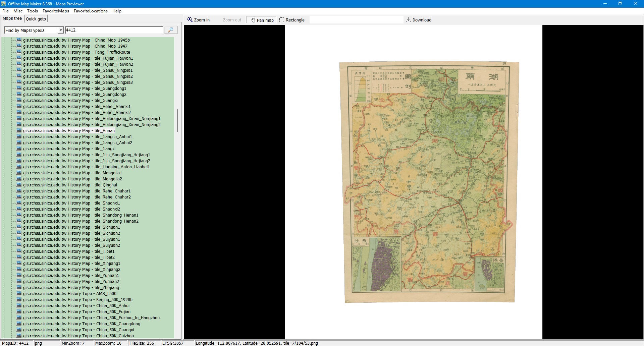This screenshot has width=644, height=346.
Task: Click map icon beside tile_Hunan entry
Action: click(x=19, y=131)
